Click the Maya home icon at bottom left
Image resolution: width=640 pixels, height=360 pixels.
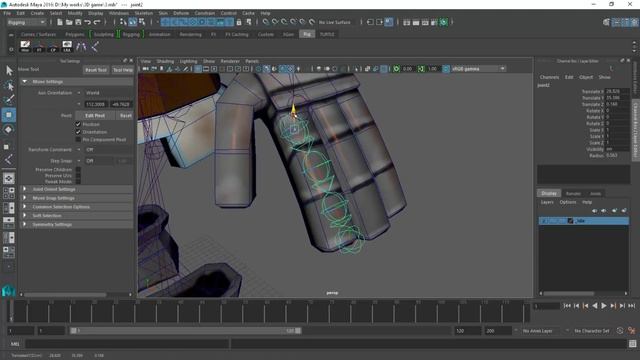(x=8, y=291)
